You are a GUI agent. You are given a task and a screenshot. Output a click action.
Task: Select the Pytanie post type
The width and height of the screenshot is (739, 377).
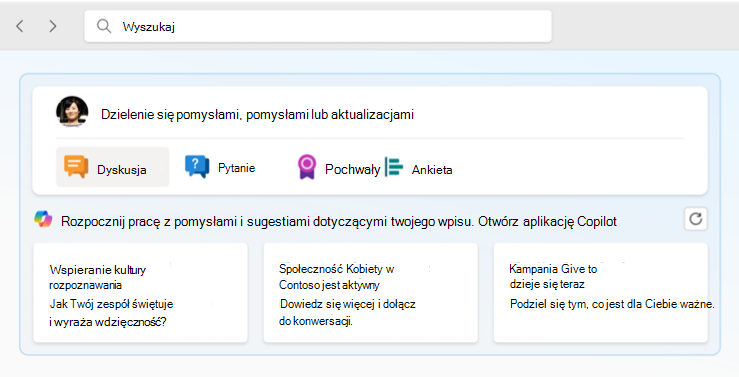click(220, 167)
